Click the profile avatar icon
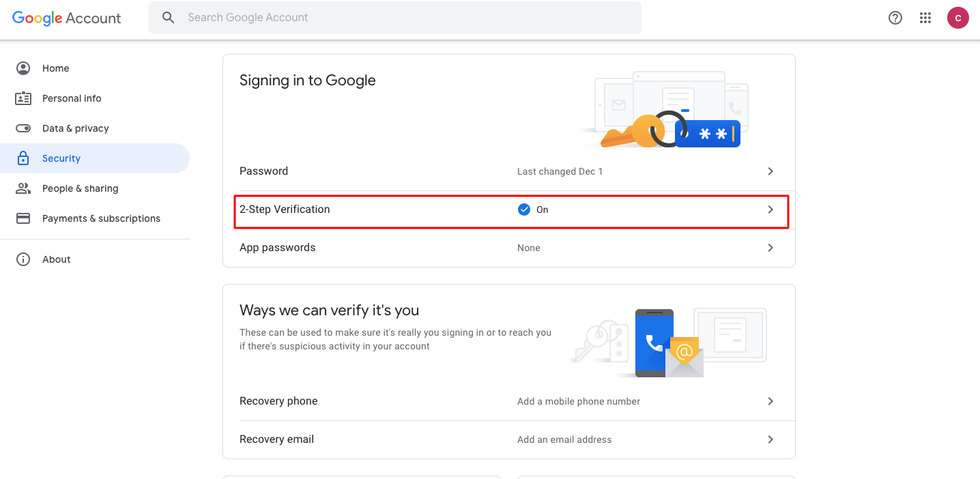Screen dimensions: 980x479 point(958,18)
